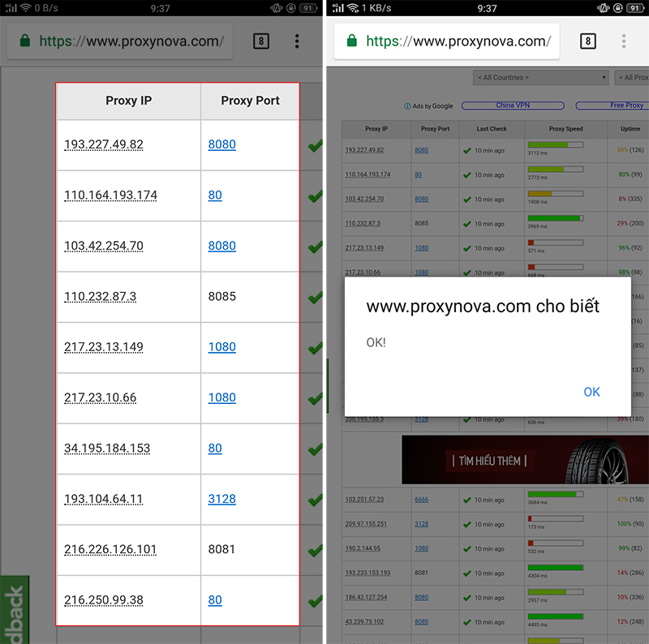Viewport: 649px width, 644px height.
Task: Tap uptime value 100% (90)
Action: click(630, 524)
